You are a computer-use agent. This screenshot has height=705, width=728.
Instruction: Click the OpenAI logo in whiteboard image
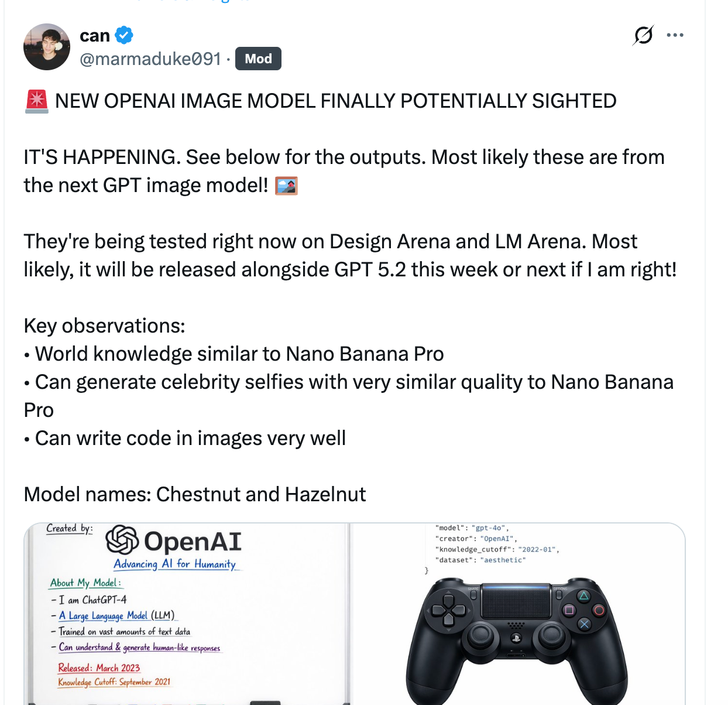(x=122, y=540)
